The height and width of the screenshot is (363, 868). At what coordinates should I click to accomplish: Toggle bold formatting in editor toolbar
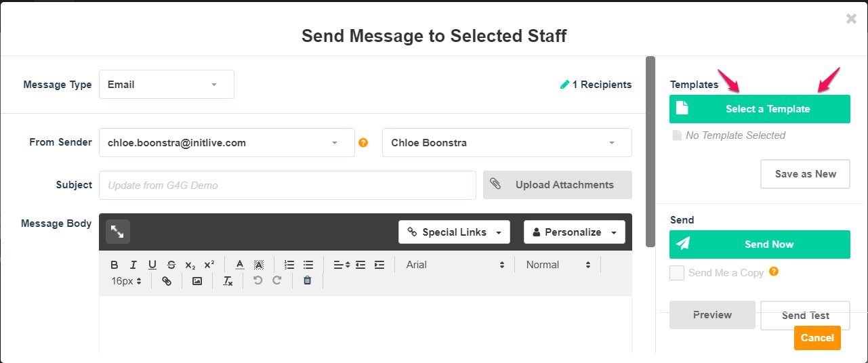(x=115, y=265)
